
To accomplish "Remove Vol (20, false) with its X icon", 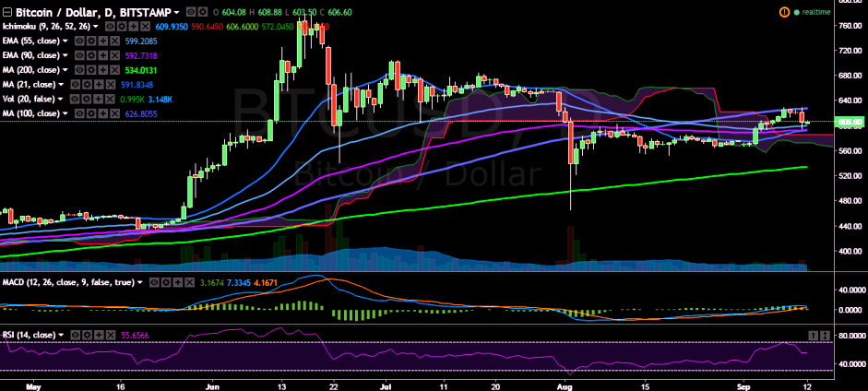I will coord(110,99).
